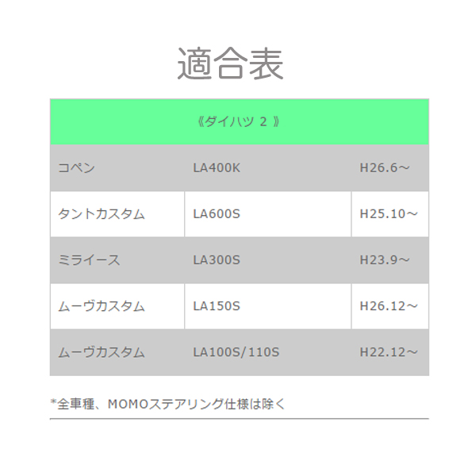The height and width of the screenshot is (476, 476).
Task: Click ムーヴカスタム in the LA100S/110S row
Action: click(102, 352)
